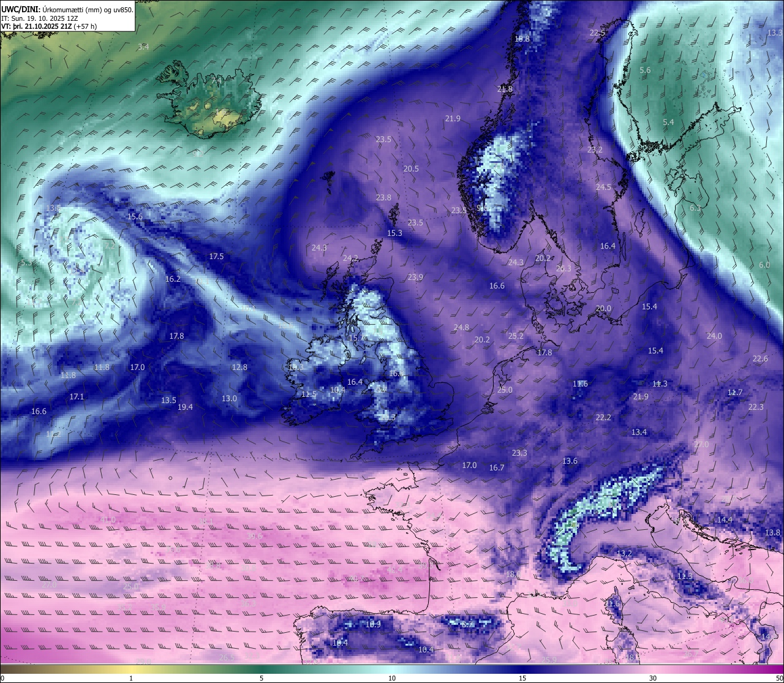Click the 23.8 value on the map
The height and width of the screenshot is (683, 784).
pos(383,197)
